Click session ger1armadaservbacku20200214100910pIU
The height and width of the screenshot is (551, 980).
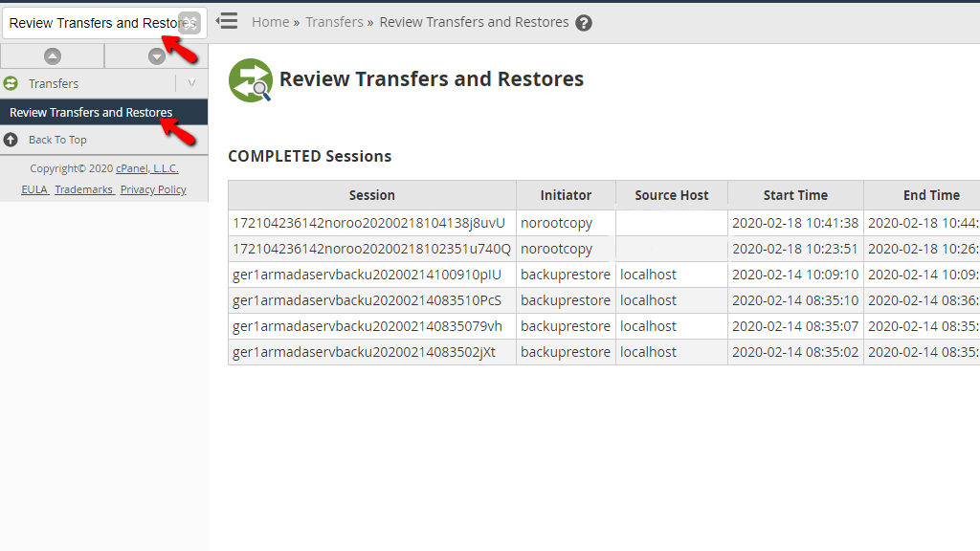[367, 275]
